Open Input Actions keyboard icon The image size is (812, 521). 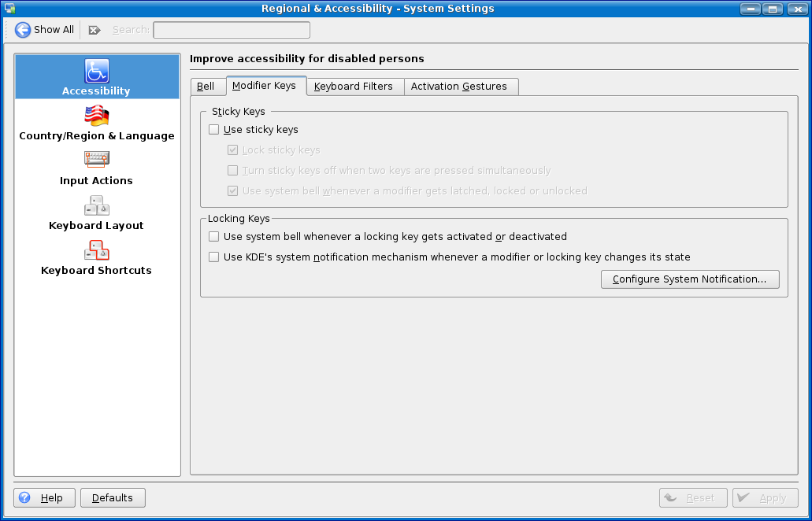click(x=97, y=161)
